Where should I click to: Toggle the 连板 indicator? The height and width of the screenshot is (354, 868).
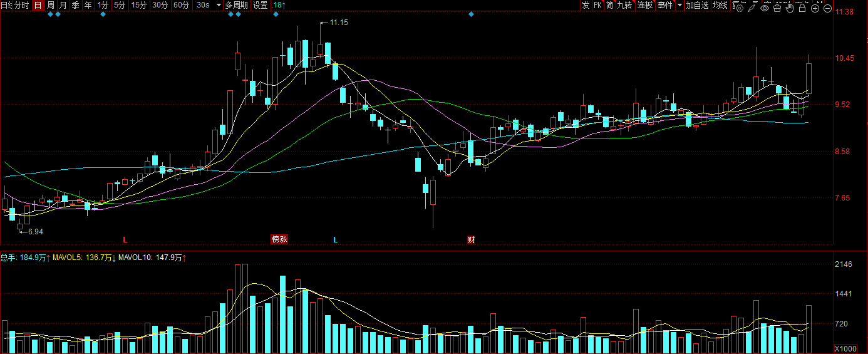click(x=645, y=5)
